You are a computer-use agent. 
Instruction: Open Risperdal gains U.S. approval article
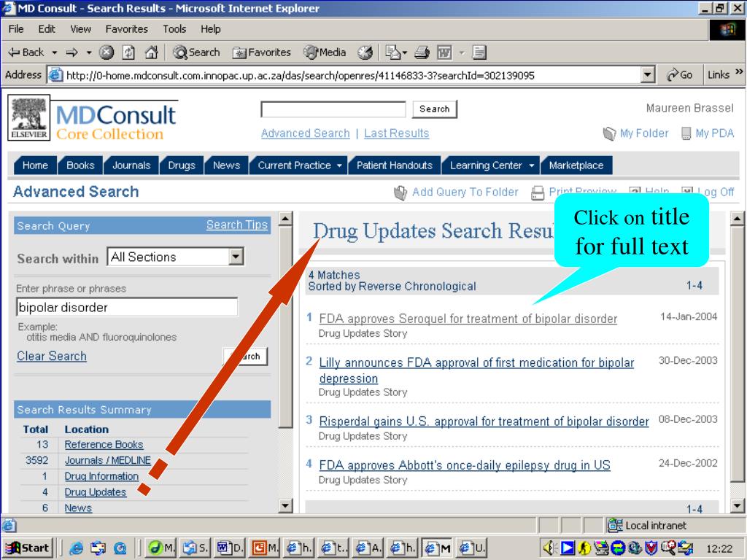pos(484,421)
